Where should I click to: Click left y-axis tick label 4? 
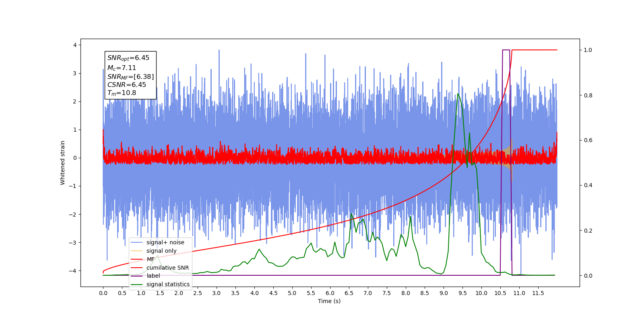coord(75,45)
